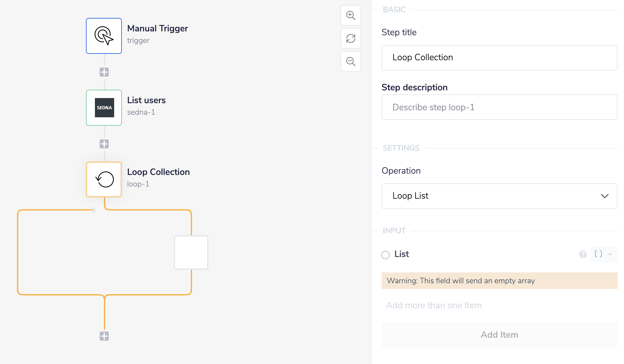Toggle the List field radio circle
624x364 pixels.
click(x=385, y=255)
